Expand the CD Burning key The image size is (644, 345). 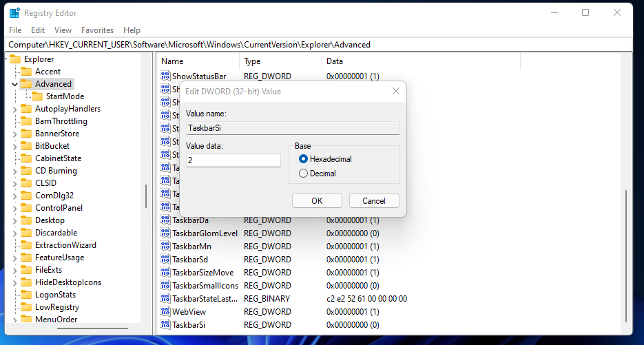[x=14, y=171]
